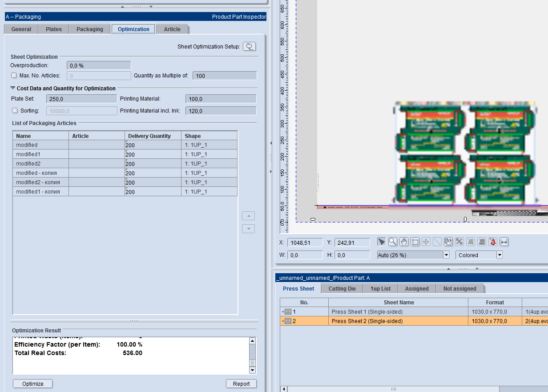Click the Delivery Quantity column header
The image size is (548, 392).
(x=153, y=136)
